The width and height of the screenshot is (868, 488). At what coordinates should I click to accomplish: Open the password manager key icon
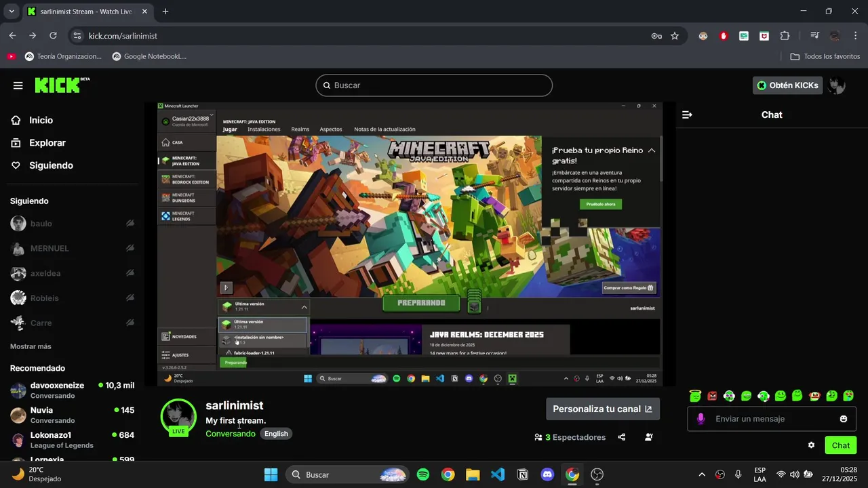pos(656,36)
